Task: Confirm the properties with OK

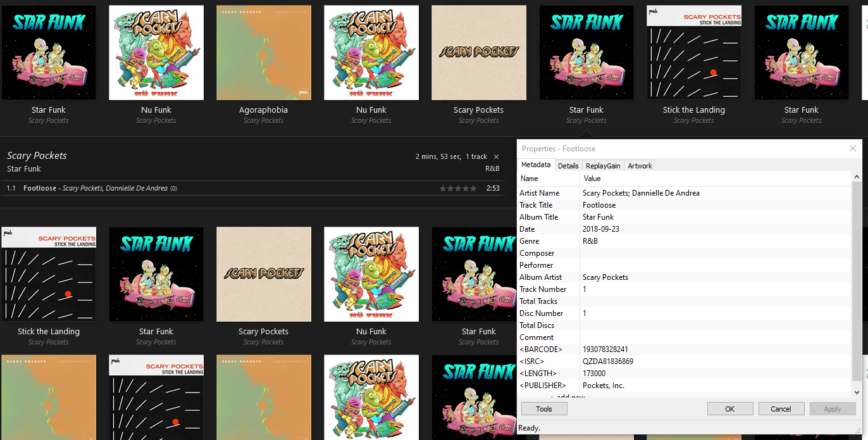Action: click(730, 409)
